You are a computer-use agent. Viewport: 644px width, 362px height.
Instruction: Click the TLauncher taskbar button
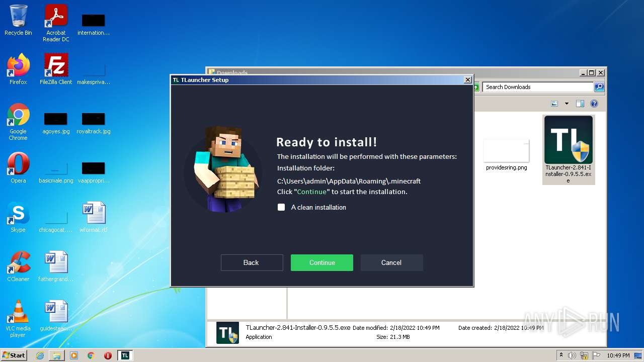125,355
